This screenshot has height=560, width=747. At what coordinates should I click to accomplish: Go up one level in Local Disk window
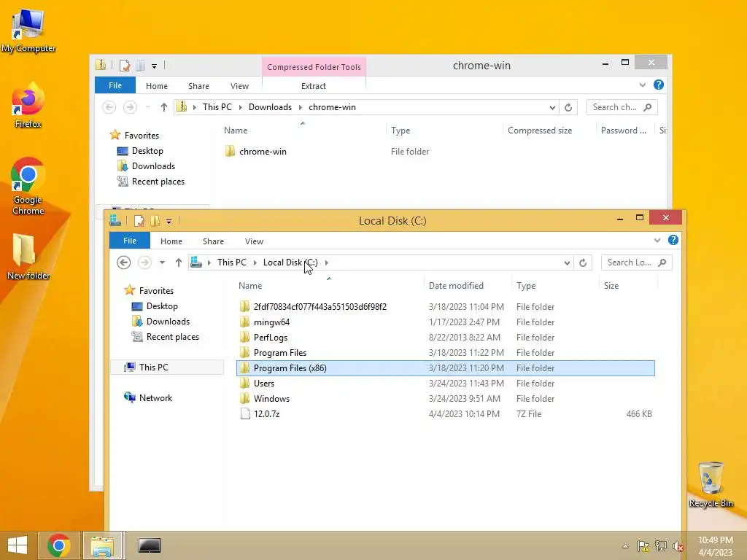coord(178,262)
